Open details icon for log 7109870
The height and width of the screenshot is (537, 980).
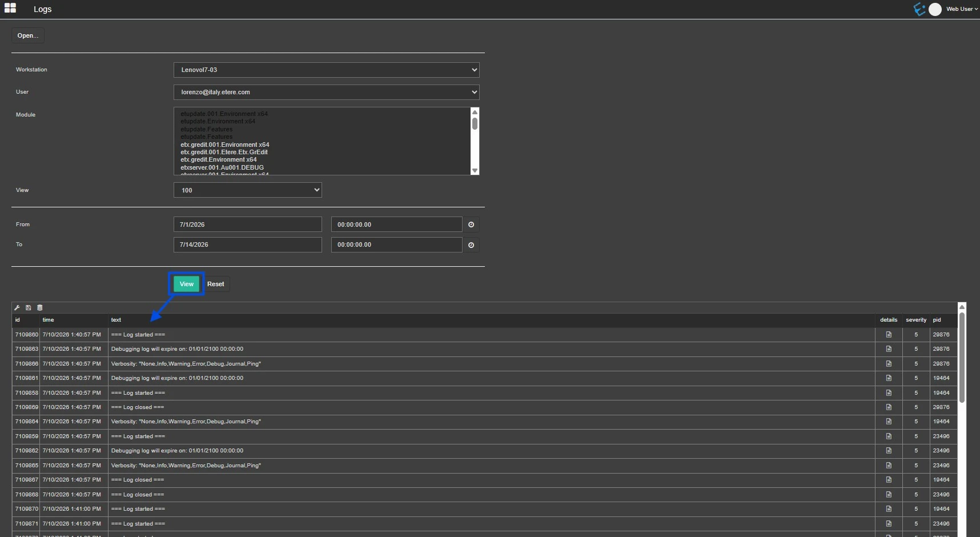[889, 509]
